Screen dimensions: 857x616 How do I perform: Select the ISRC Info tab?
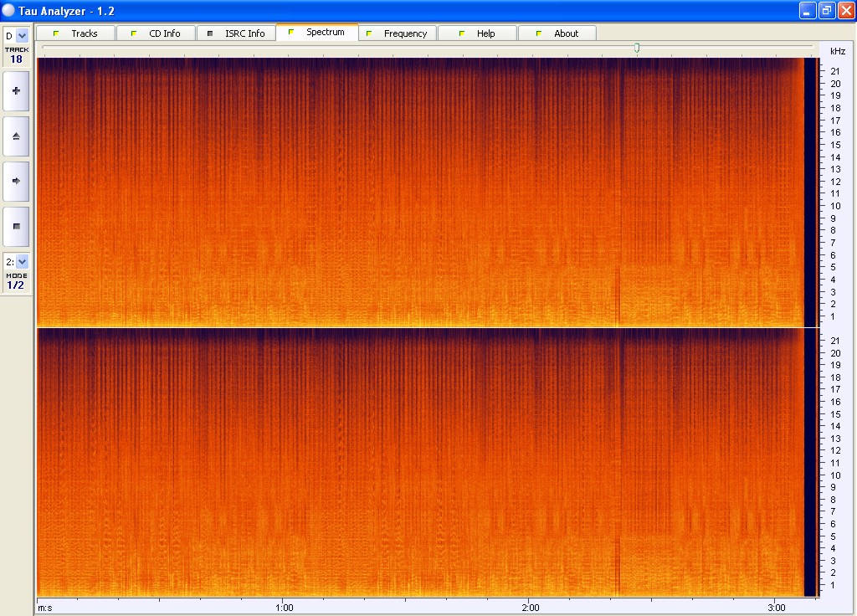[236, 33]
